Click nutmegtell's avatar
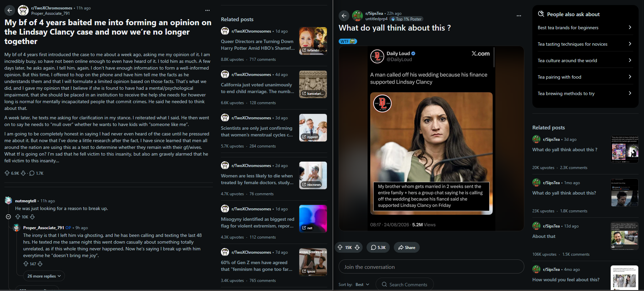The width and height of the screenshot is (644, 291). pos(8,201)
